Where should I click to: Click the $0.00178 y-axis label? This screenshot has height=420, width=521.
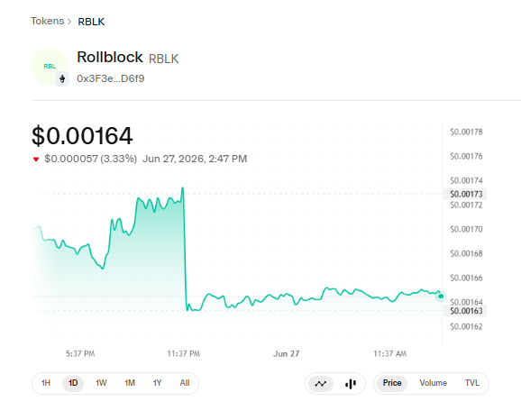[x=466, y=132]
